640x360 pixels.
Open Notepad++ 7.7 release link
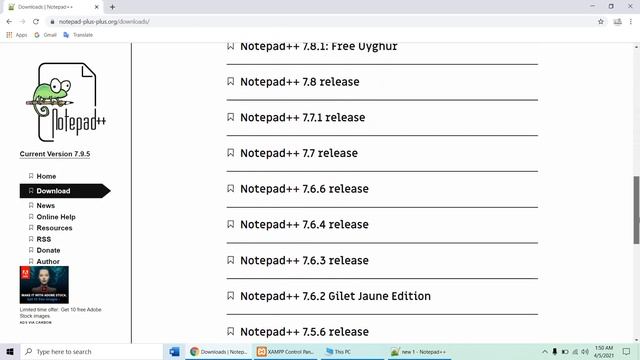point(299,153)
